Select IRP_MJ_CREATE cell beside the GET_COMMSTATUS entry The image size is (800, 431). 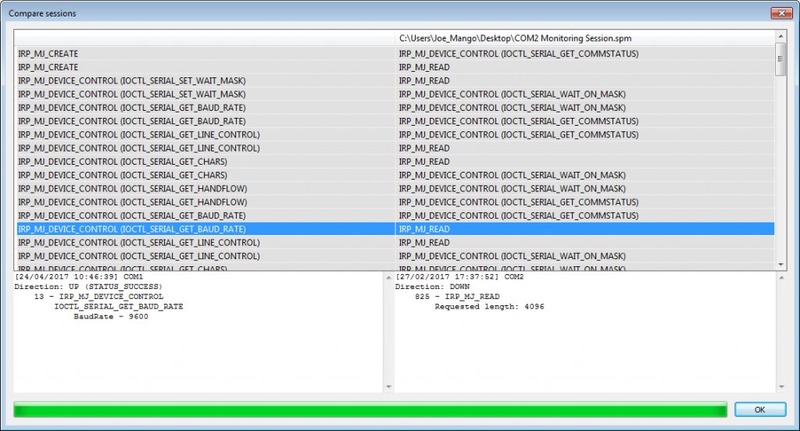pyautogui.click(x=205, y=54)
